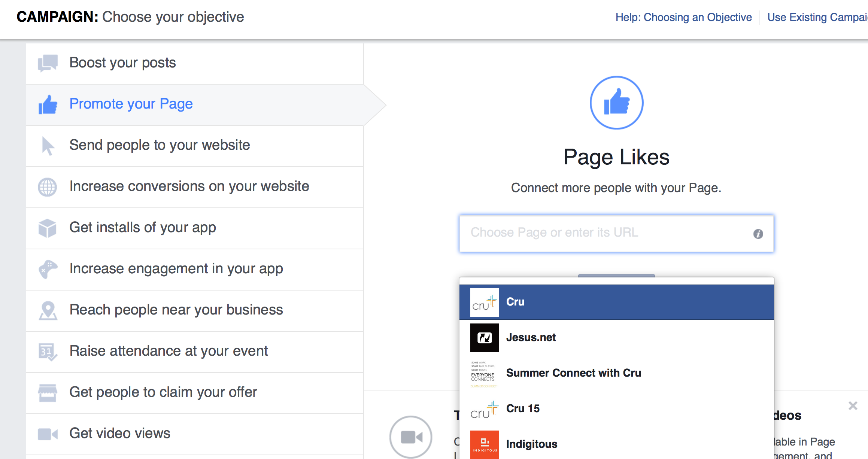Choose Increase conversions on your website
The width and height of the screenshot is (868, 459).
point(195,187)
